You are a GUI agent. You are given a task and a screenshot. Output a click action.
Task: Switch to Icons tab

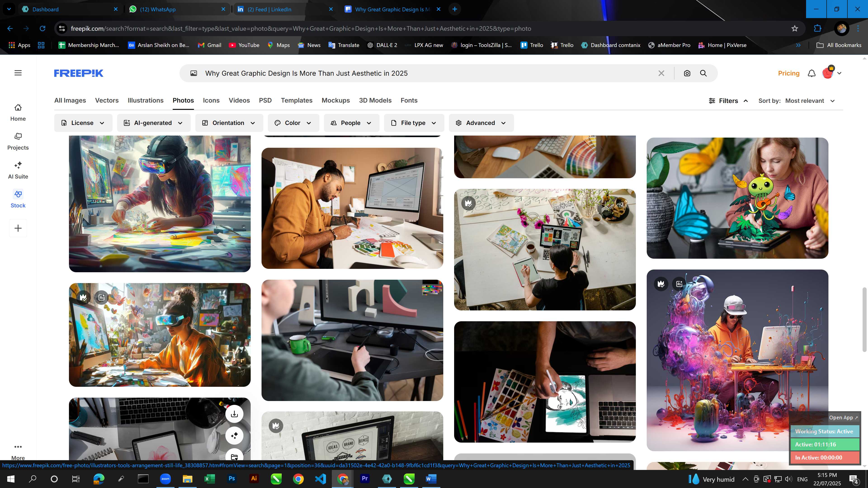point(211,100)
